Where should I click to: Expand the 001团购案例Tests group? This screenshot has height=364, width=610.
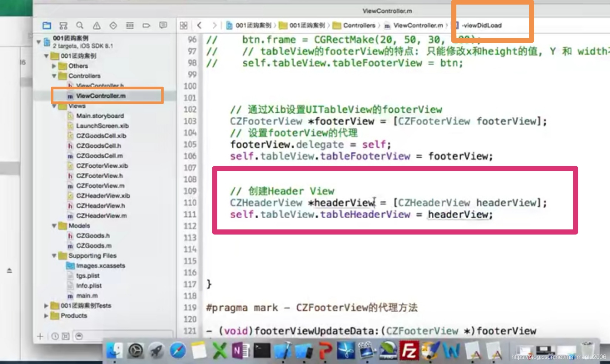coord(46,306)
